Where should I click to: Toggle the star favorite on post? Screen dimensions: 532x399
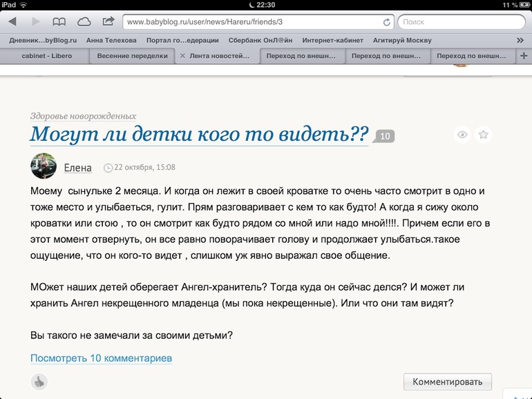point(484,135)
